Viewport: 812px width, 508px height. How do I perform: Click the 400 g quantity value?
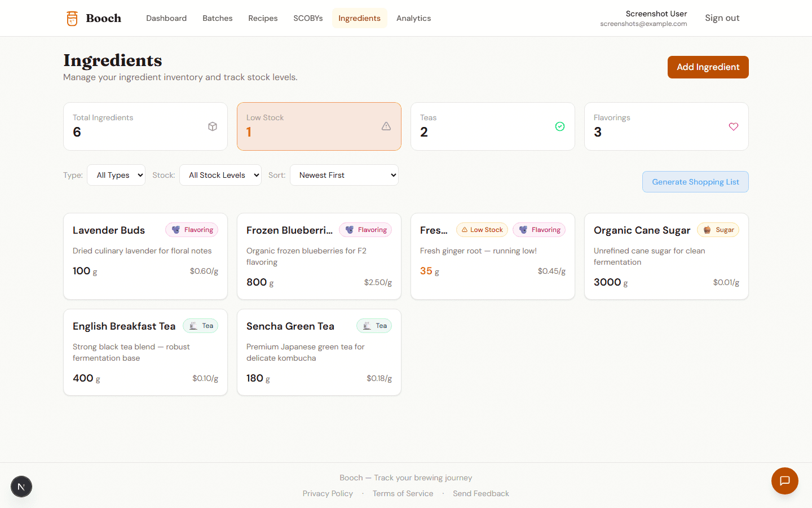87,378
